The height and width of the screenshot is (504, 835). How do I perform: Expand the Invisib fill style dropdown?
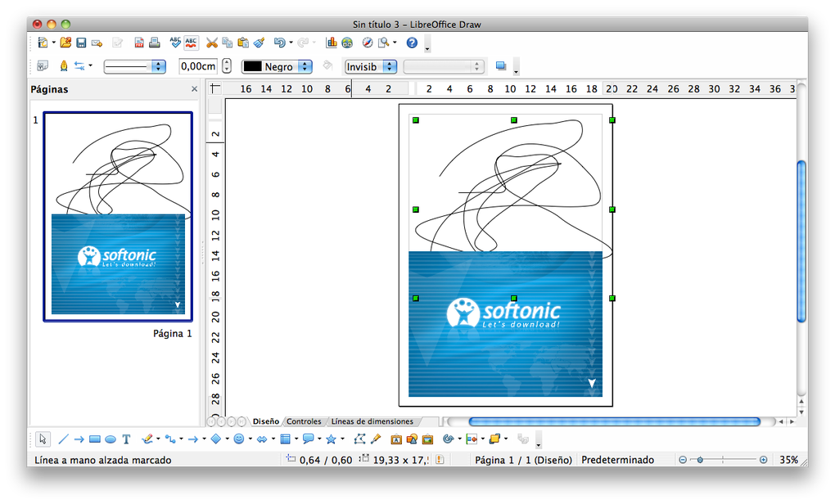click(x=390, y=66)
